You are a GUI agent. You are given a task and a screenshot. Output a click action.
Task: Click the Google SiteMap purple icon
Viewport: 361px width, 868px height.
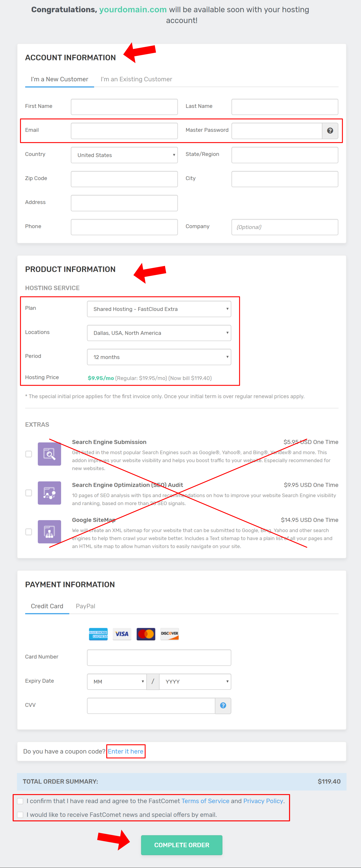point(49,531)
